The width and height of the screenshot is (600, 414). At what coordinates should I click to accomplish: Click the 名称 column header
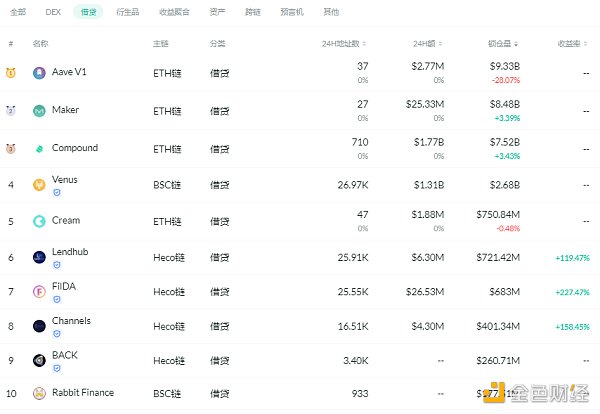[40, 44]
